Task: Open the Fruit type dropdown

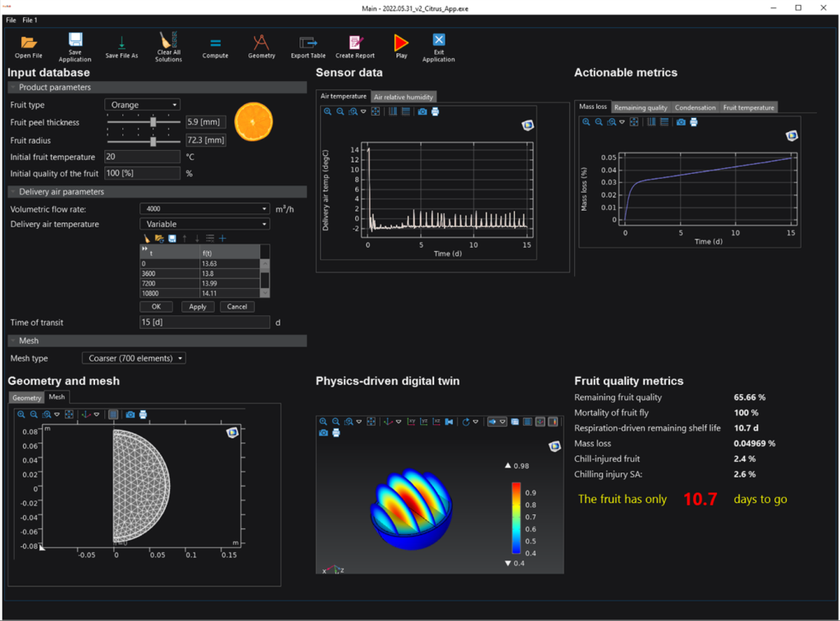Action: (x=142, y=105)
